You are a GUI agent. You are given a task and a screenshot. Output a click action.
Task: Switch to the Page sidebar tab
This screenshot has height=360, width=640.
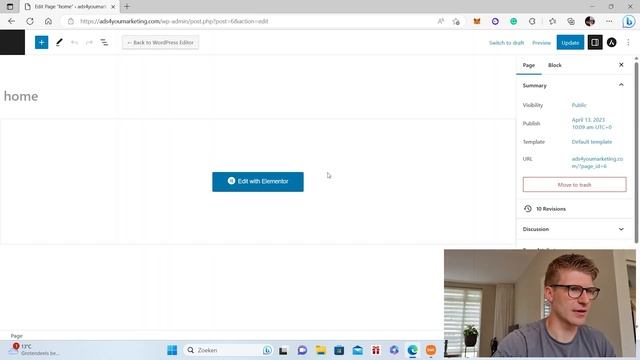529,65
